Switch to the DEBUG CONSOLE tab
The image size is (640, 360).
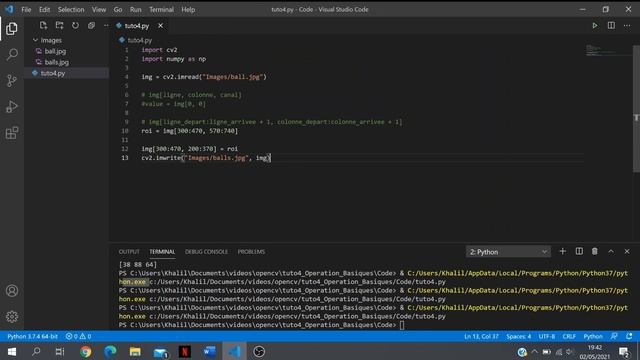tap(207, 252)
